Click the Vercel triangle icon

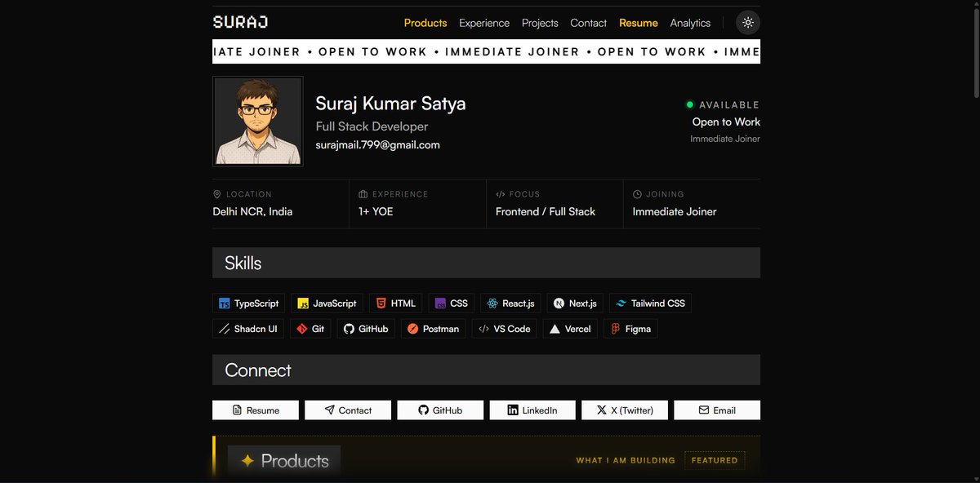point(555,329)
